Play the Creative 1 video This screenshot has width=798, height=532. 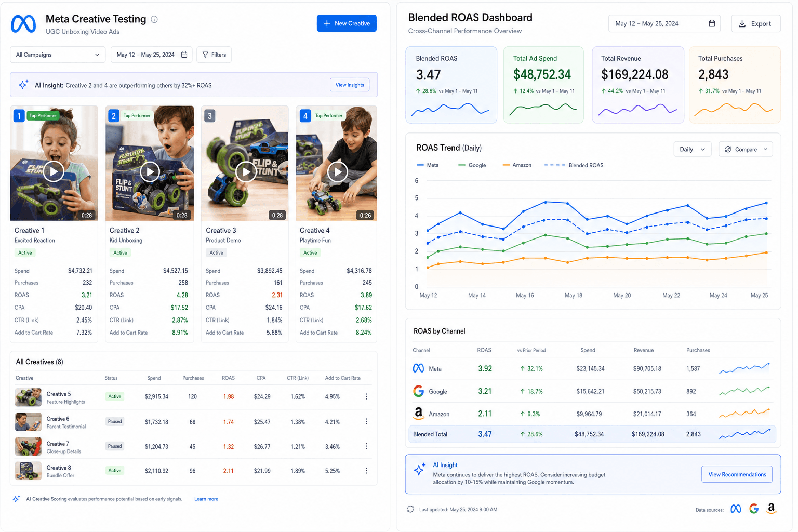pos(54,171)
